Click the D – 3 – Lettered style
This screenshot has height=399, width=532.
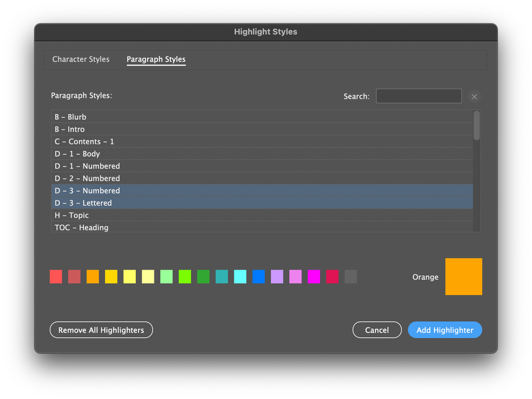(83, 203)
